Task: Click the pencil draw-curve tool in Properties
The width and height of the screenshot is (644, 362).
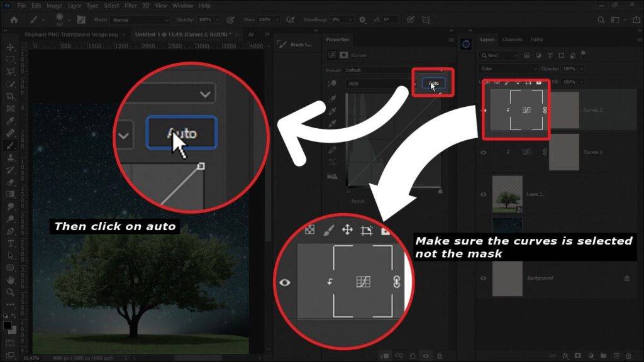Action: (x=332, y=150)
